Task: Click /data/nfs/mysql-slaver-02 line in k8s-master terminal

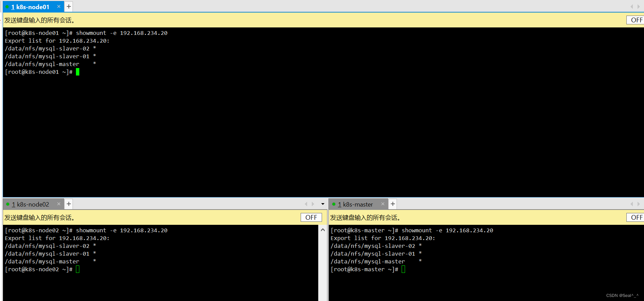Action: pos(376,246)
